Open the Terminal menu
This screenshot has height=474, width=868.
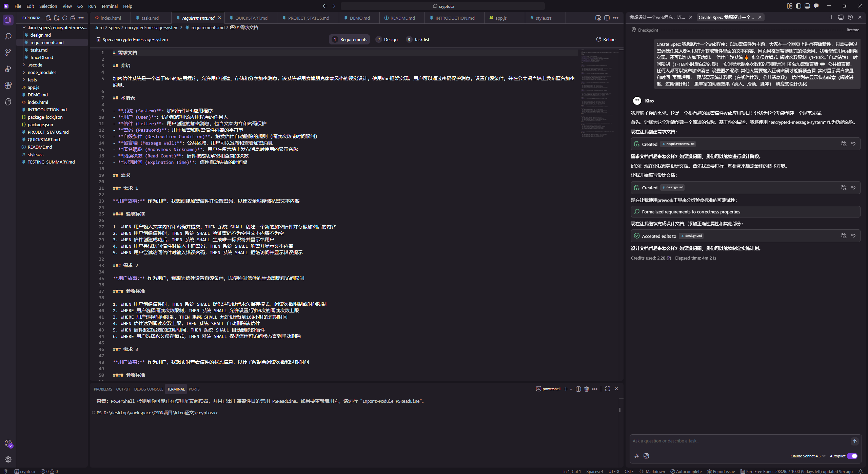(109, 6)
